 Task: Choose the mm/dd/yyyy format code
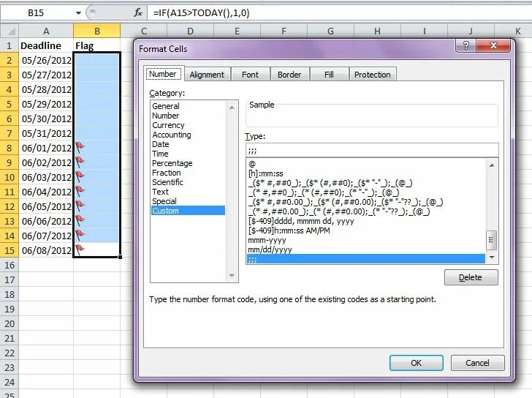point(365,249)
